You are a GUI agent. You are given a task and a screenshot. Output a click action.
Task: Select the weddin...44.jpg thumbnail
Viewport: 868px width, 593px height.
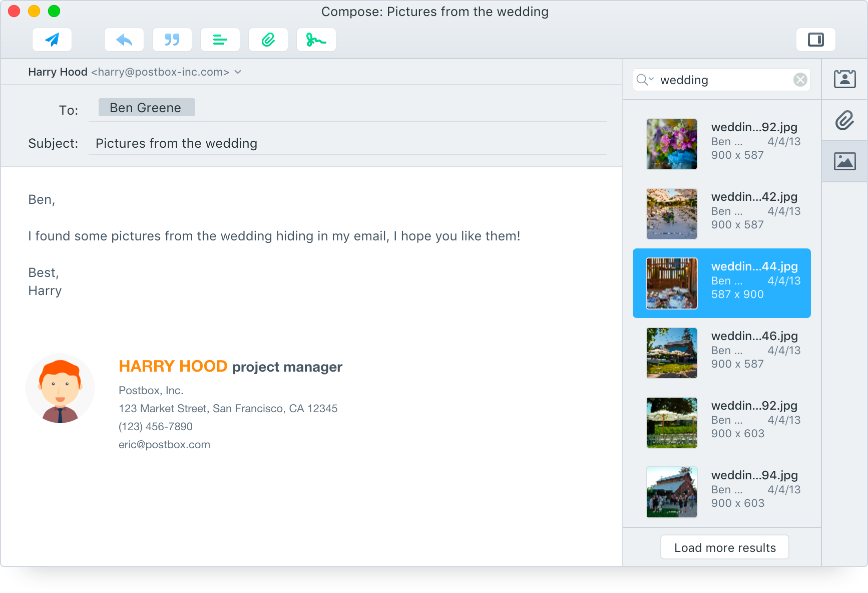pos(671,283)
